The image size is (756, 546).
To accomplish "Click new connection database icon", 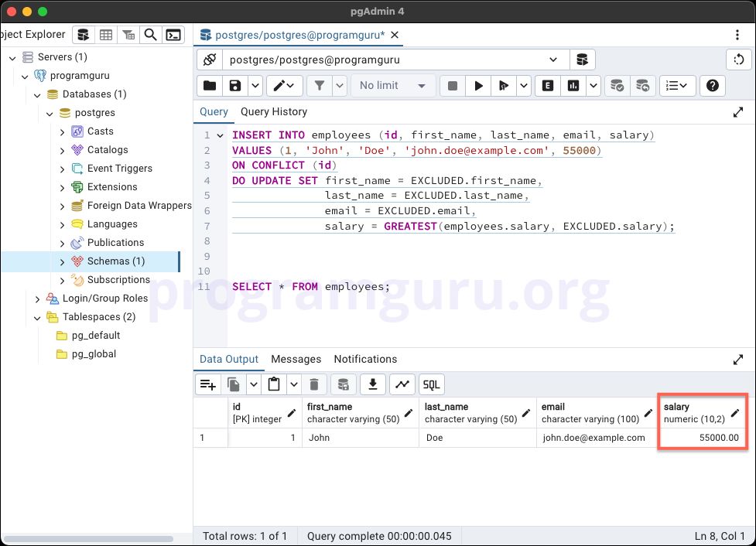I will pos(583,60).
